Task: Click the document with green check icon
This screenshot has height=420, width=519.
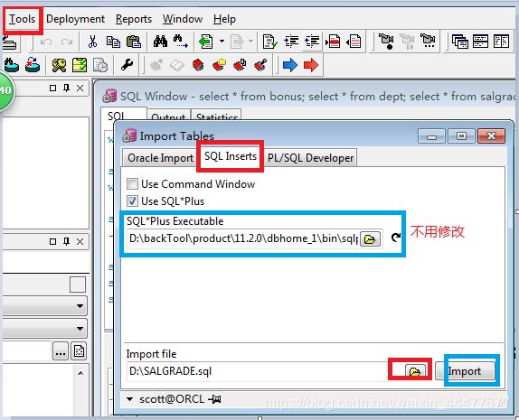Action: point(269,42)
